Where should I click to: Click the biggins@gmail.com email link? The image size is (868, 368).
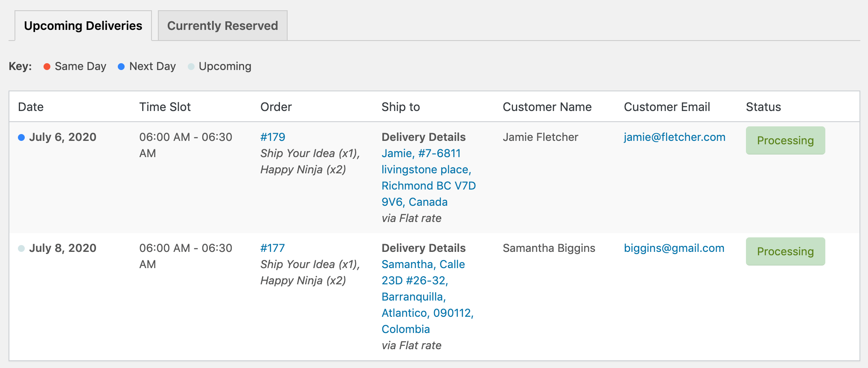pyautogui.click(x=674, y=248)
